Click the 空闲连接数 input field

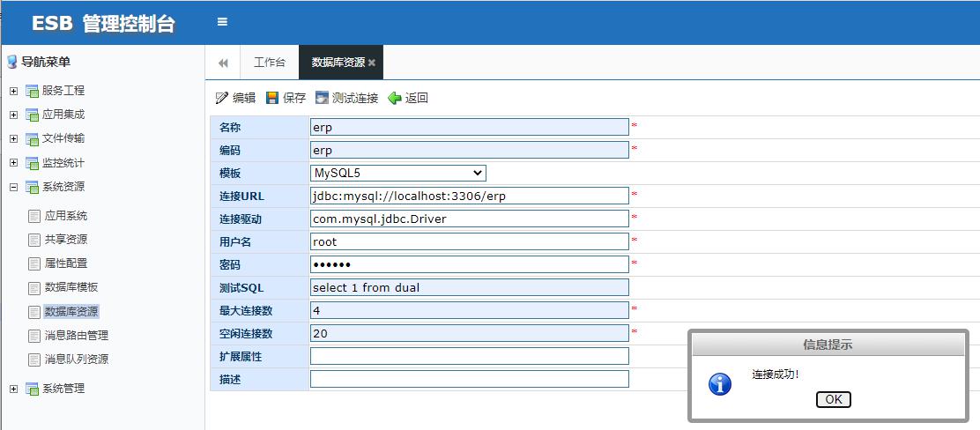tap(470, 333)
